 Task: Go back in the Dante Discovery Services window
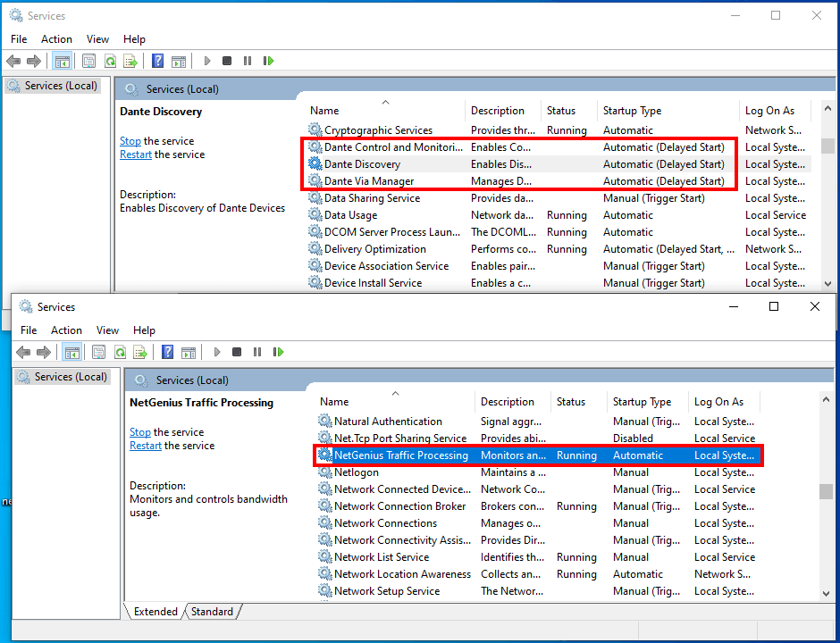(x=13, y=61)
